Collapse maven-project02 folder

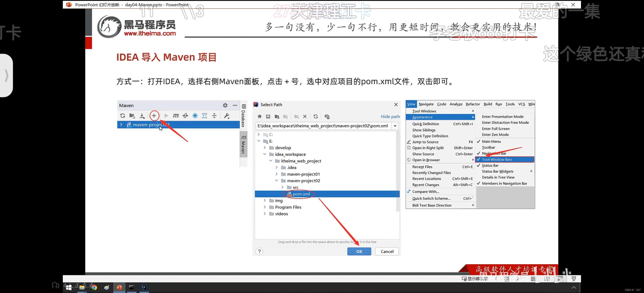[276, 180]
